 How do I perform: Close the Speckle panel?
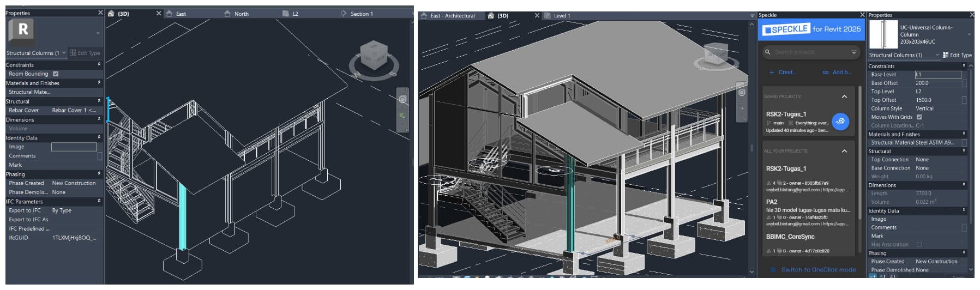[x=862, y=15]
